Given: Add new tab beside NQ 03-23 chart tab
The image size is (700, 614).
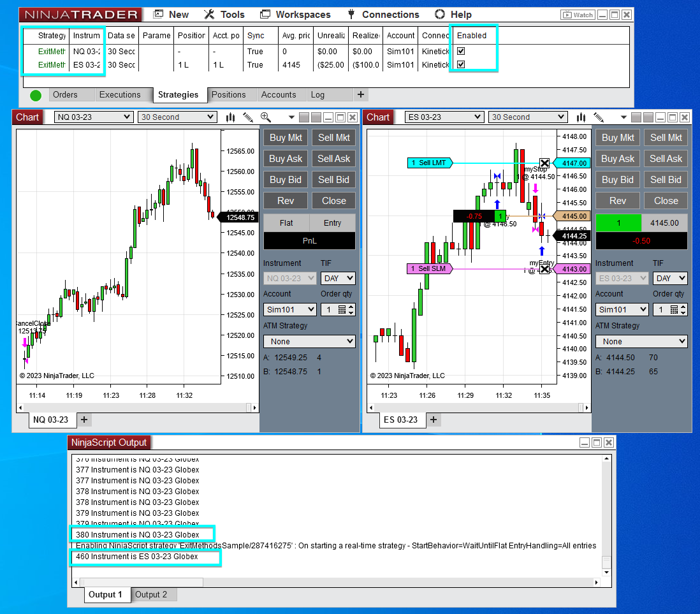Looking at the screenshot, I should click(84, 420).
